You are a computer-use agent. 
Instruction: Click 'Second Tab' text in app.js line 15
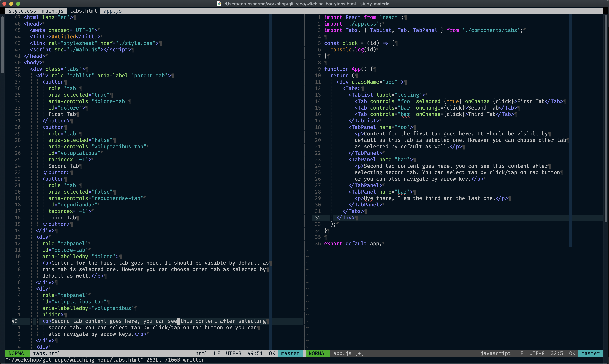[x=483, y=108]
